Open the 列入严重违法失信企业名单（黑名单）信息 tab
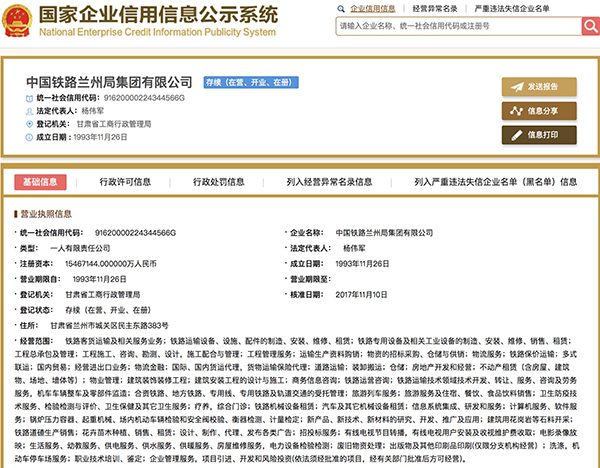This screenshot has height=468, width=600. click(x=496, y=182)
